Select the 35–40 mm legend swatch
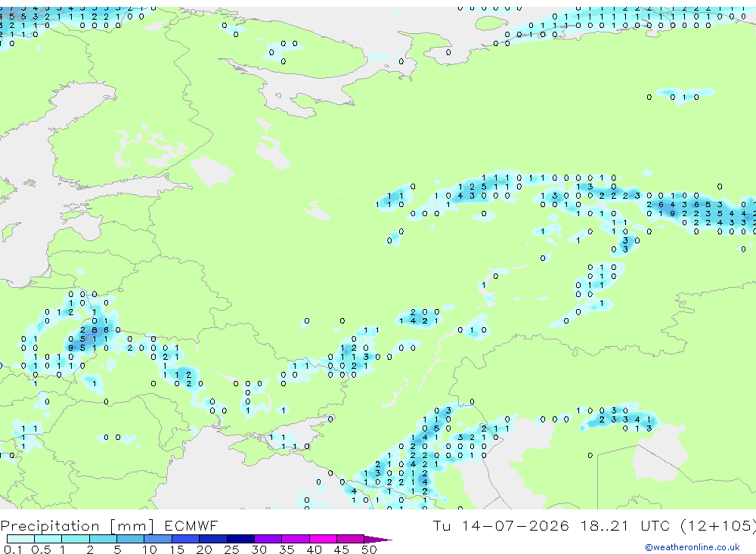The height and width of the screenshot is (554, 756). [295, 539]
